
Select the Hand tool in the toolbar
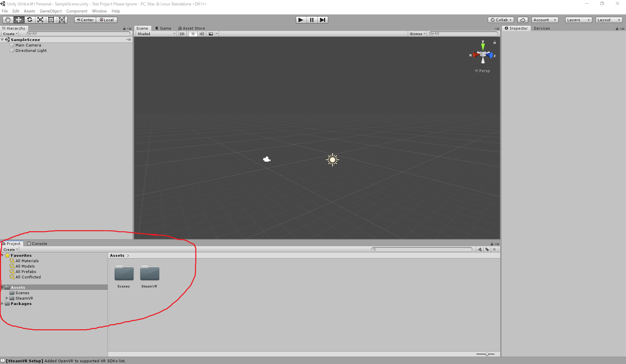pos(8,20)
